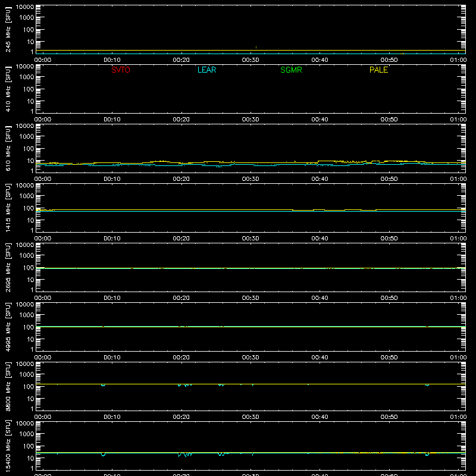Click 00:30 time label under 245 MHz panel
Screen dimensions: 476x476
tap(250, 60)
